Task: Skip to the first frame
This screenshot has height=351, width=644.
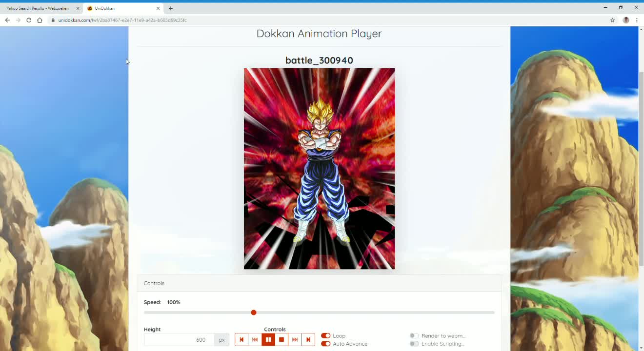Action: [x=241, y=340]
